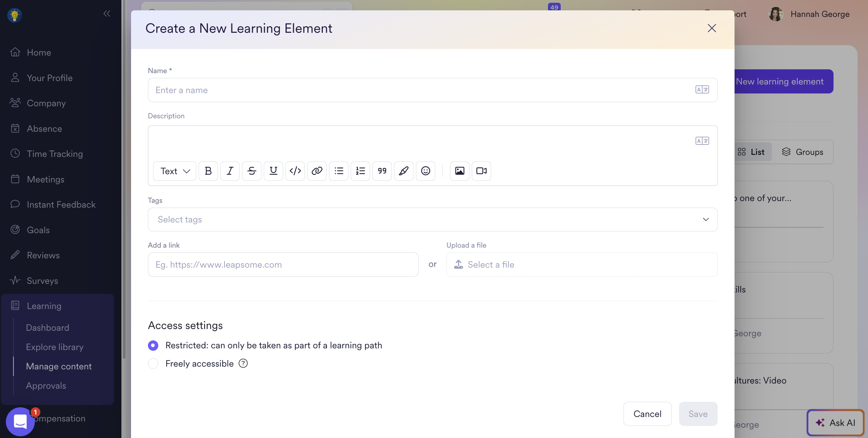Click the Cancel button
This screenshot has width=868, height=438.
[x=647, y=414]
